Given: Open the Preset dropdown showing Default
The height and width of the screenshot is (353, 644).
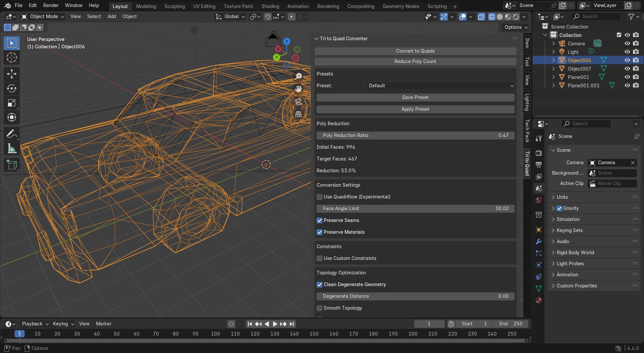Looking at the screenshot, I should coord(439,86).
